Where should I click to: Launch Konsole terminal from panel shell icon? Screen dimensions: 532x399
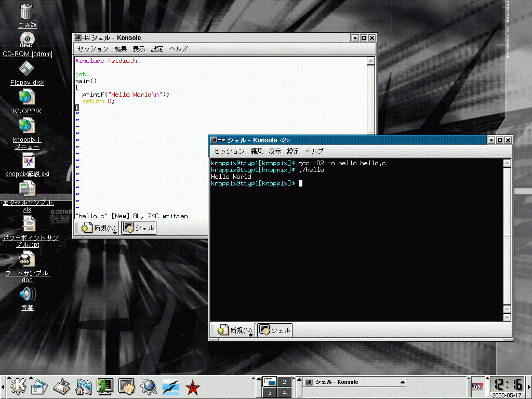tap(127, 387)
